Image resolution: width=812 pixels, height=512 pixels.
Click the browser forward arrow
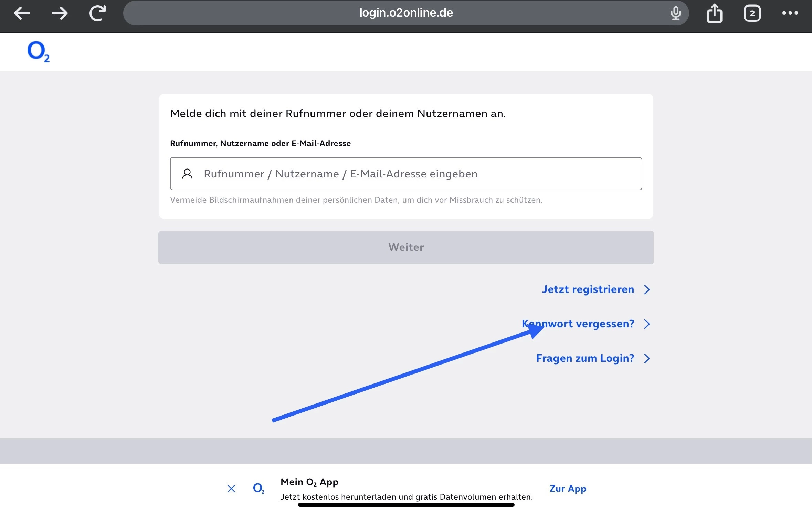tap(60, 14)
